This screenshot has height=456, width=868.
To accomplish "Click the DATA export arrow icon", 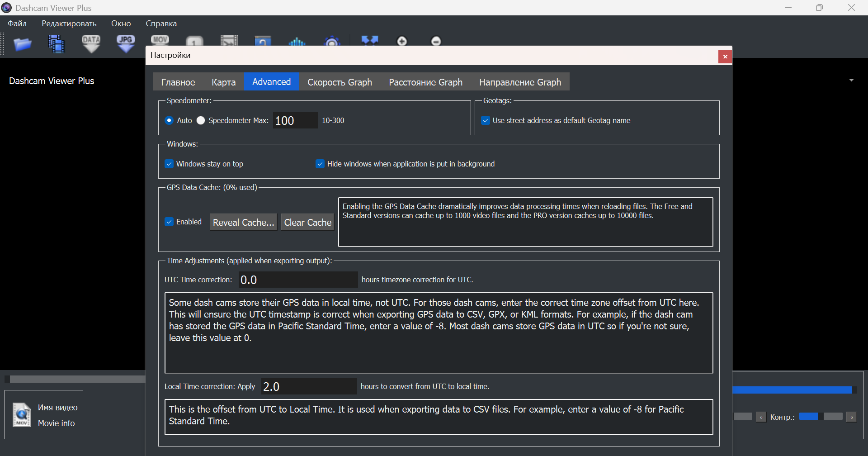I will [91, 44].
